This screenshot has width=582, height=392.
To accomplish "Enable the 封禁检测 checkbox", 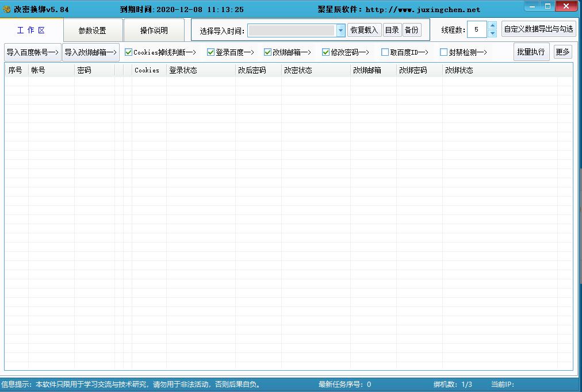I will click(443, 52).
